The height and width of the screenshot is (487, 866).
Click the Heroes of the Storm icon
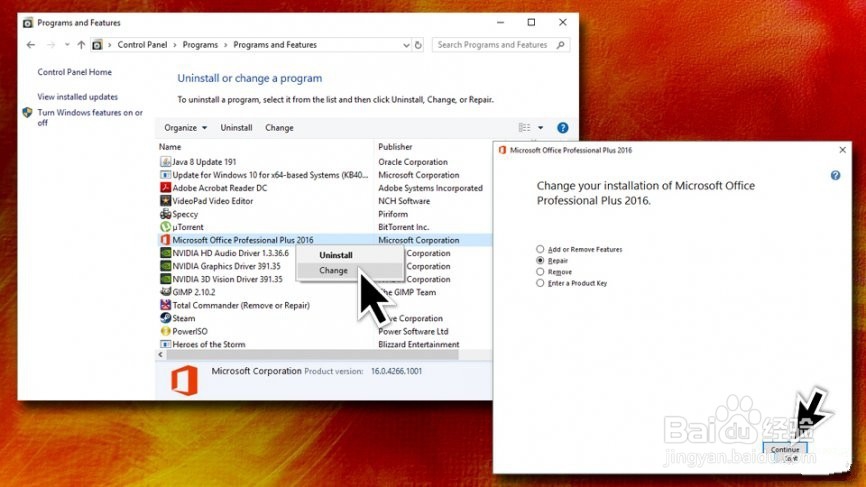click(x=165, y=344)
